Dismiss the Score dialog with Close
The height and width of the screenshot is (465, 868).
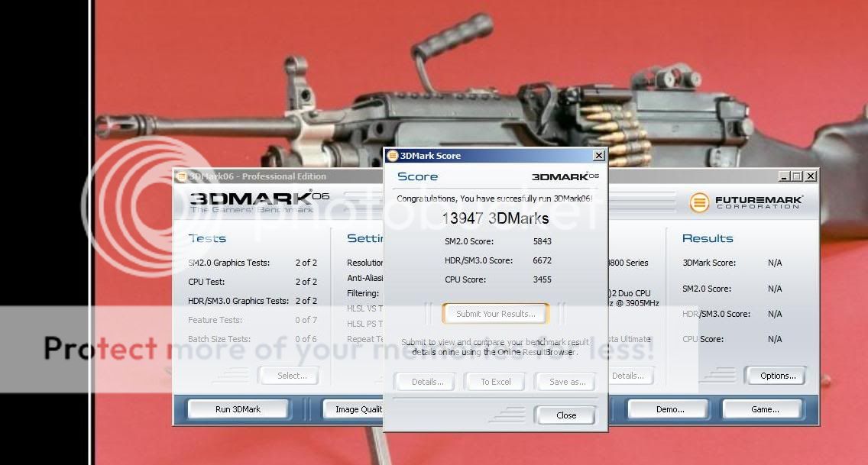[565, 415]
